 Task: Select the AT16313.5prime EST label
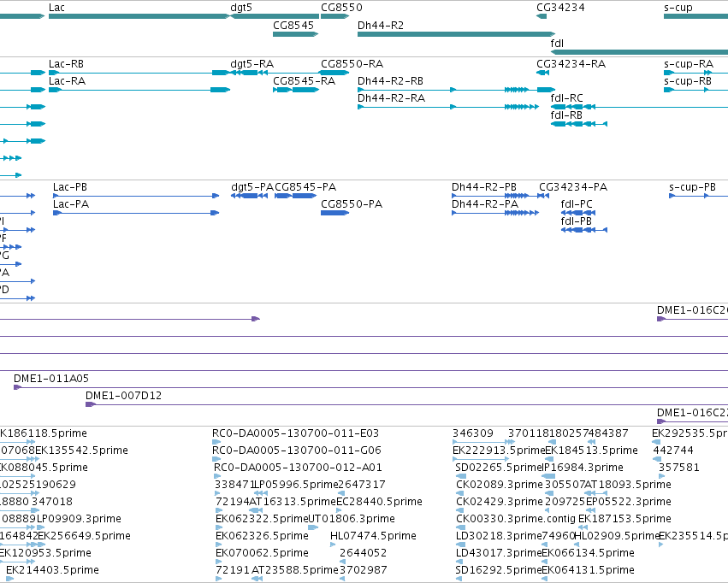293,503
